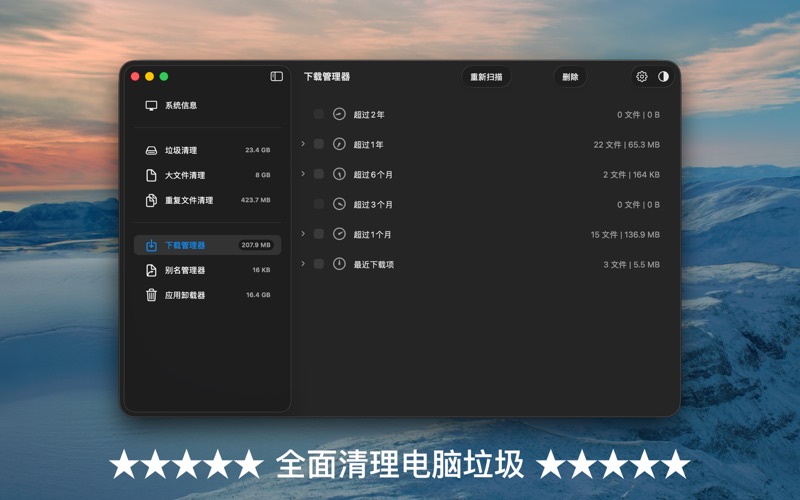Select 下载管理器 in the sidebar
Image resolution: width=800 pixels, height=500 pixels.
click(207, 245)
